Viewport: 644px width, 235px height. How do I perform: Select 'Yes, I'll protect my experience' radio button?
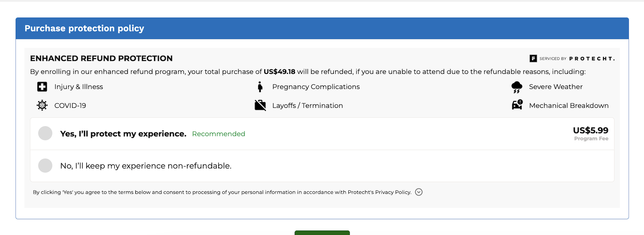45,133
